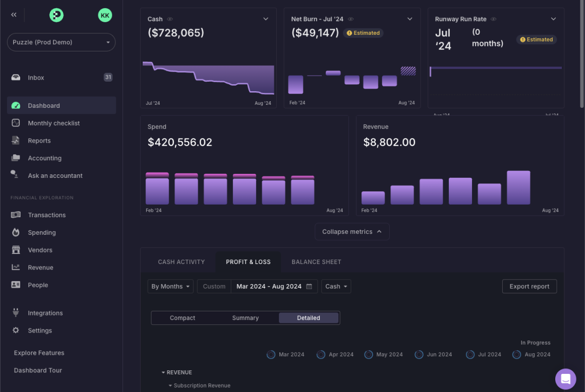Collapse the sidebar with the double-chevron icon
This screenshot has height=392, width=585.
(14, 15)
